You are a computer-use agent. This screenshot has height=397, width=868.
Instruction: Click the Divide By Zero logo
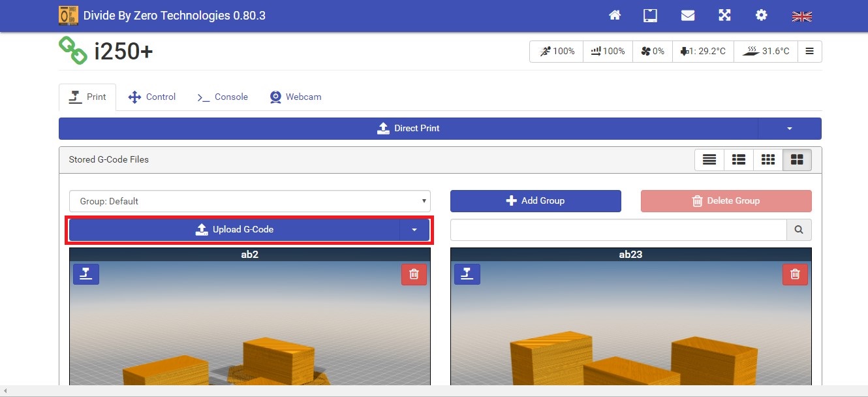tap(69, 15)
